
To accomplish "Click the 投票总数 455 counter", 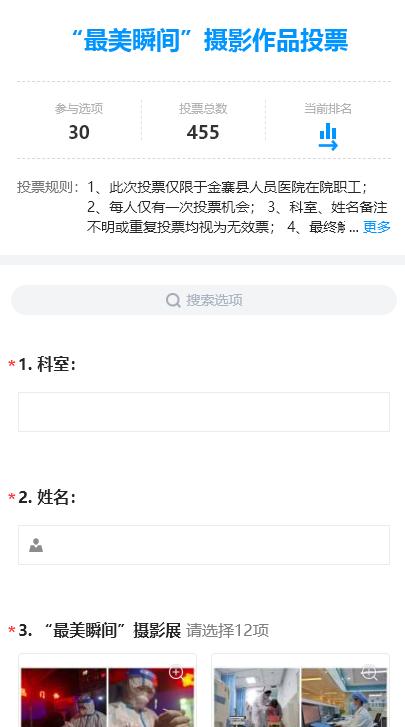I will 203,122.
